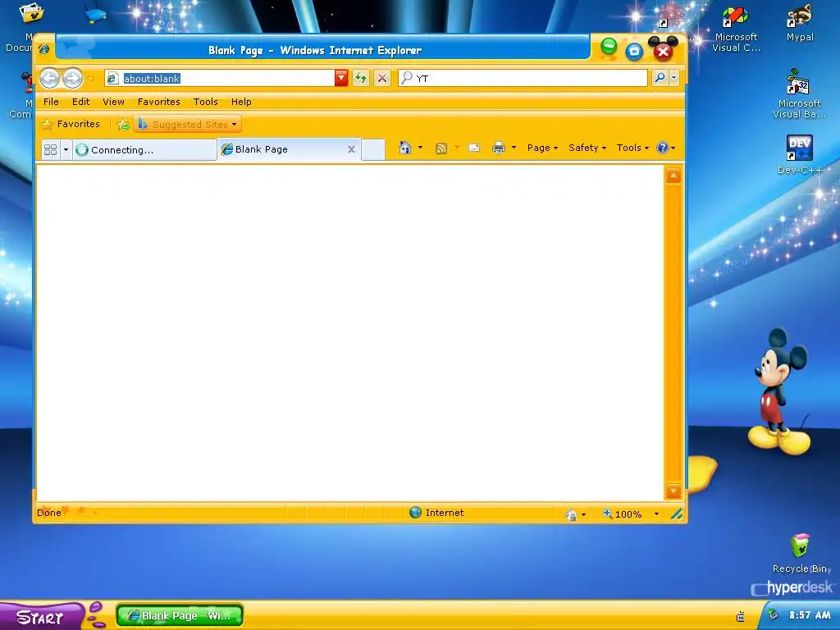The height and width of the screenshot is (630, 840).
Task: Open the Edit menu
Action: [81, 102]
